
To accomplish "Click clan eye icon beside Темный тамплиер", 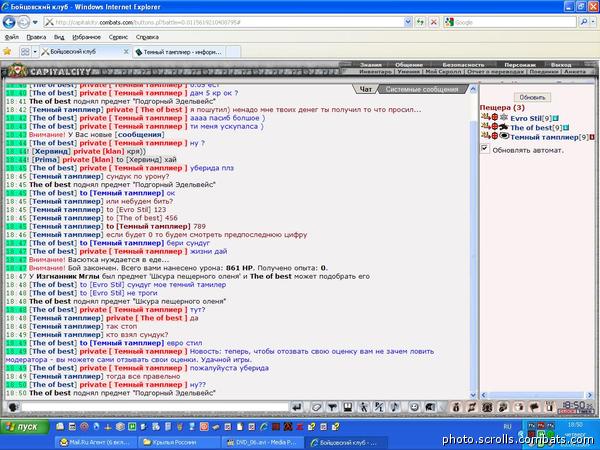I will click(x=504, y=135).
